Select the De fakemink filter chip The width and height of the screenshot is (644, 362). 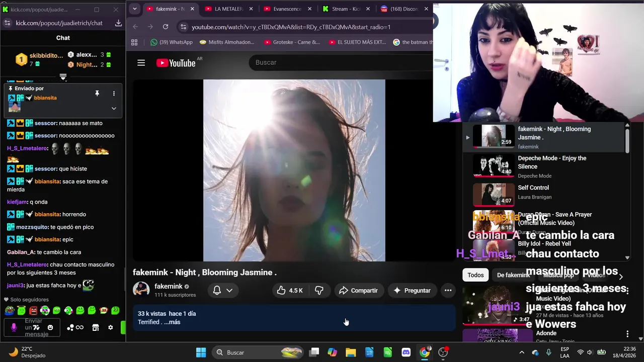tap(513, 275)
